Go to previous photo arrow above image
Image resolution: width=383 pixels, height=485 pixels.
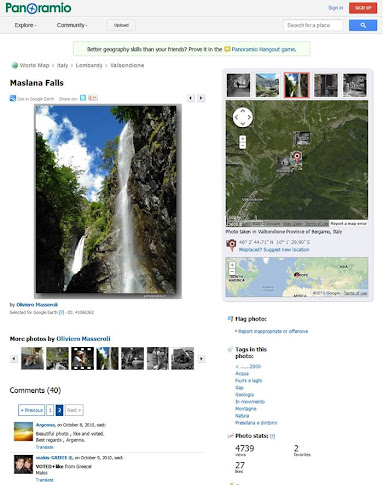pos(191,98)
